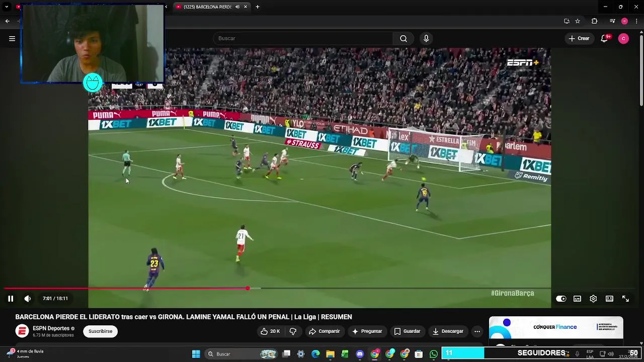Screen dimensions: 644x362
Task: Open Discord from the taskbar
Action: 360,354
